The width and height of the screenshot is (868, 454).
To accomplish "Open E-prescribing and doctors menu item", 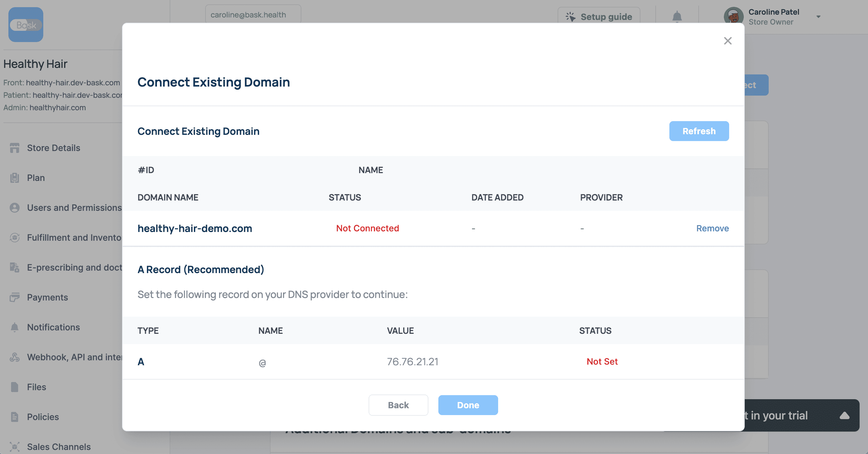I will [74, 267].
